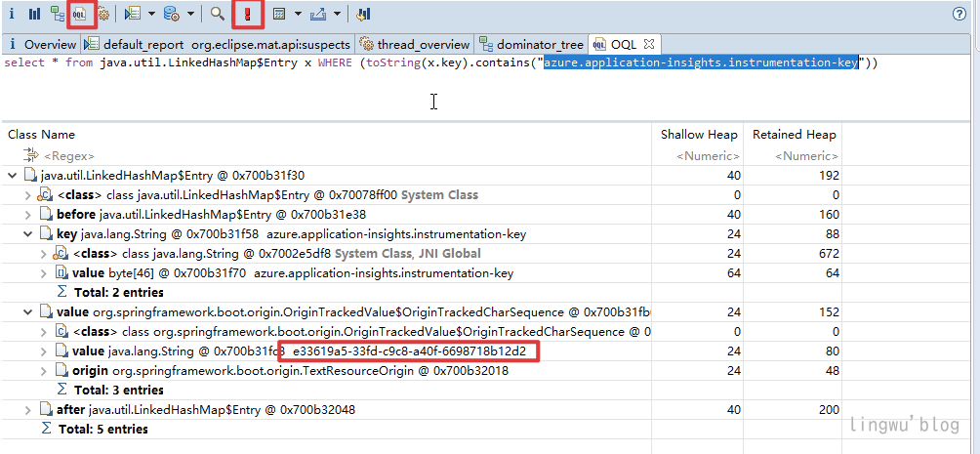Viewport: 980px width, 454px height.
Task: Click the export results icon
Action: (319, 14)
